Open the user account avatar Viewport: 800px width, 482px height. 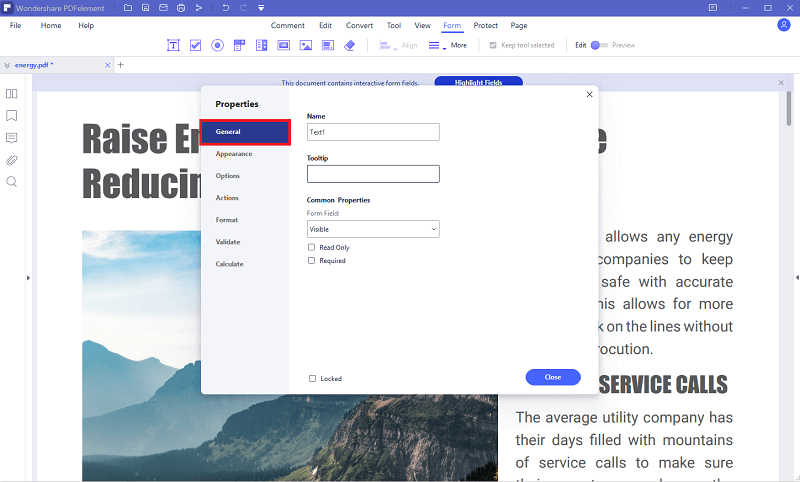(784, 24)
